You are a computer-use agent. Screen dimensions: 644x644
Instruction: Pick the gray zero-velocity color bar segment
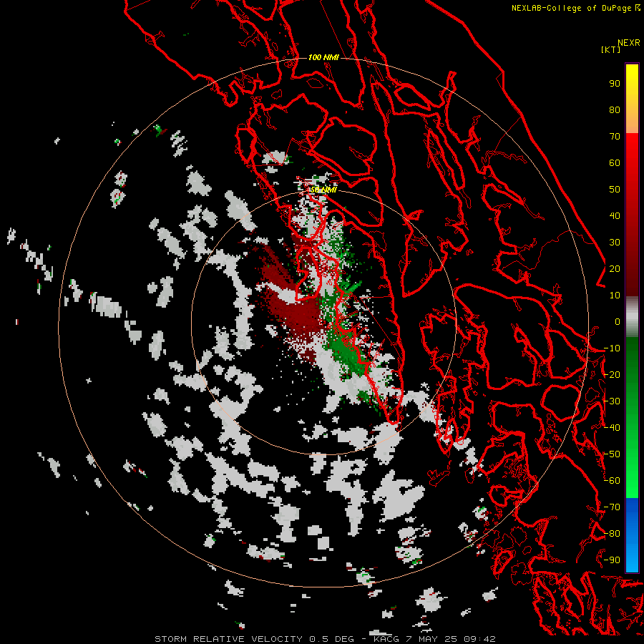click(x=632, y=317)
